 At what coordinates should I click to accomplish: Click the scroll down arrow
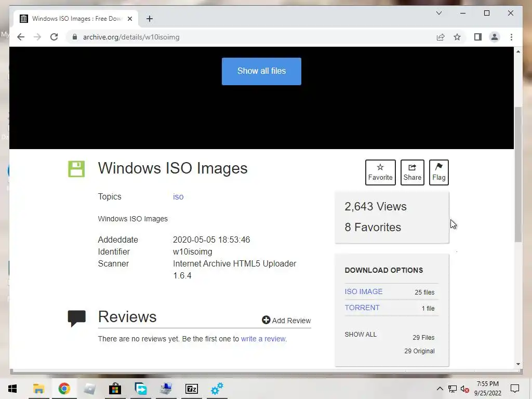pyautogui.click(x=518, y=364)
